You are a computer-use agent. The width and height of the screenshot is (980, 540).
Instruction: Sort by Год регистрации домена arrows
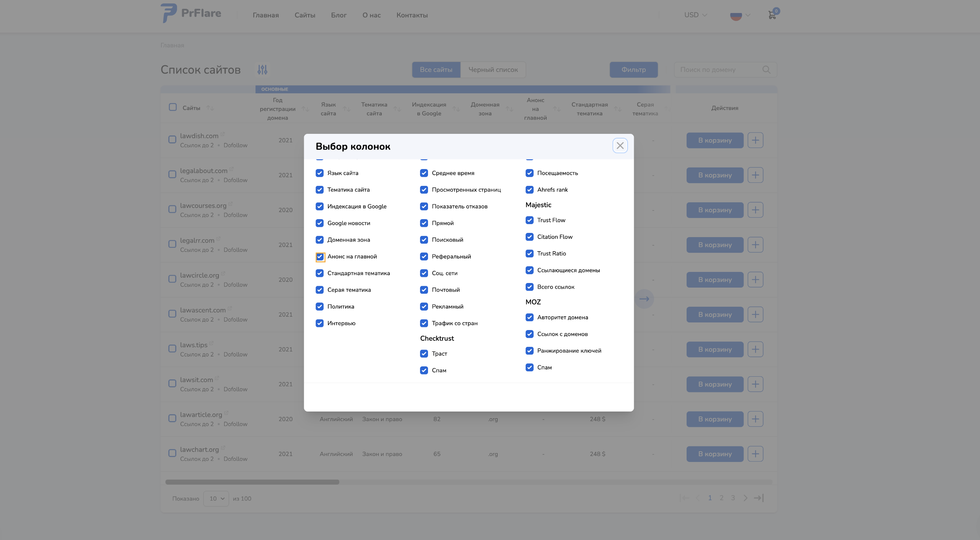click(305, 109)
